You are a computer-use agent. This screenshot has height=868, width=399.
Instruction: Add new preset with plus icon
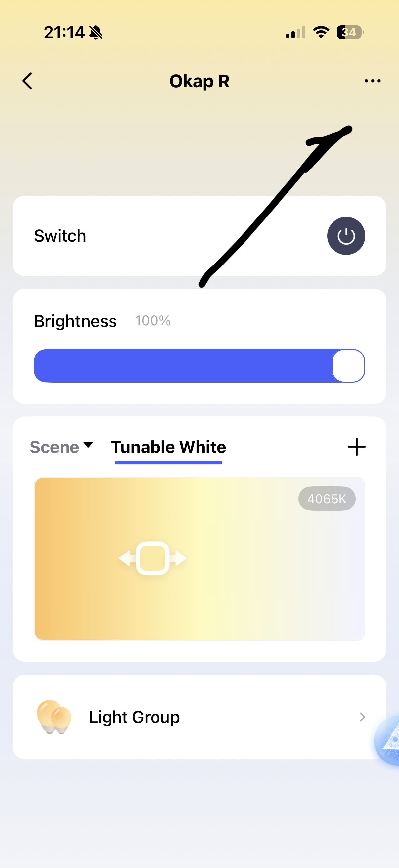pos(357,447)
